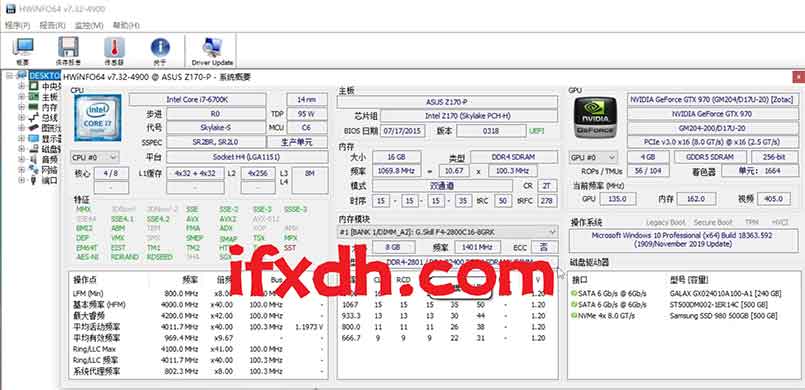Select the Samsung SSD 980 500GB drive row
Screen dimensions: 805x390
pyautogui.click(x=683, y=316)
